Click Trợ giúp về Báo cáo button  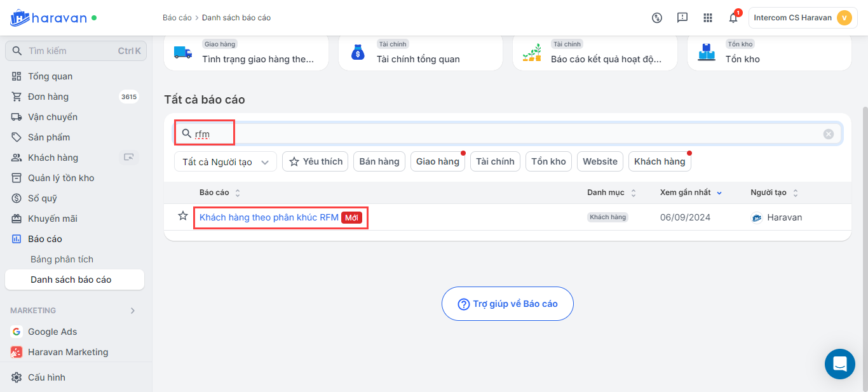(507, 304)
